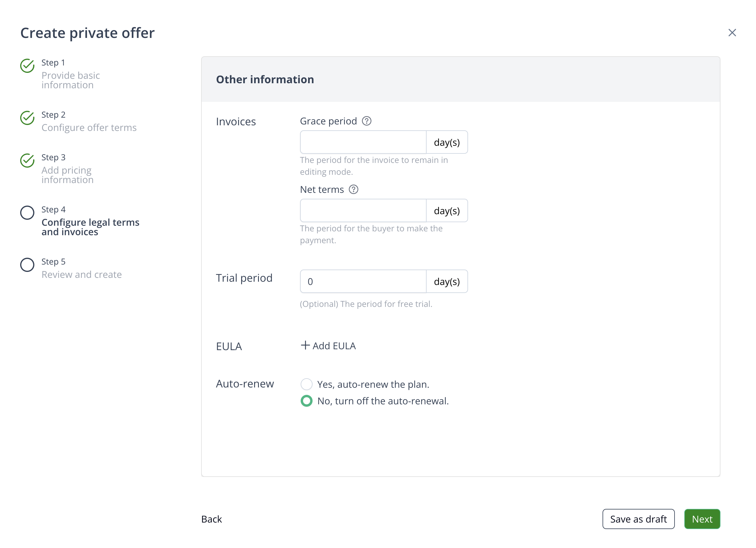Select Yes, auto-renew the plan

(x=306, y=384)
